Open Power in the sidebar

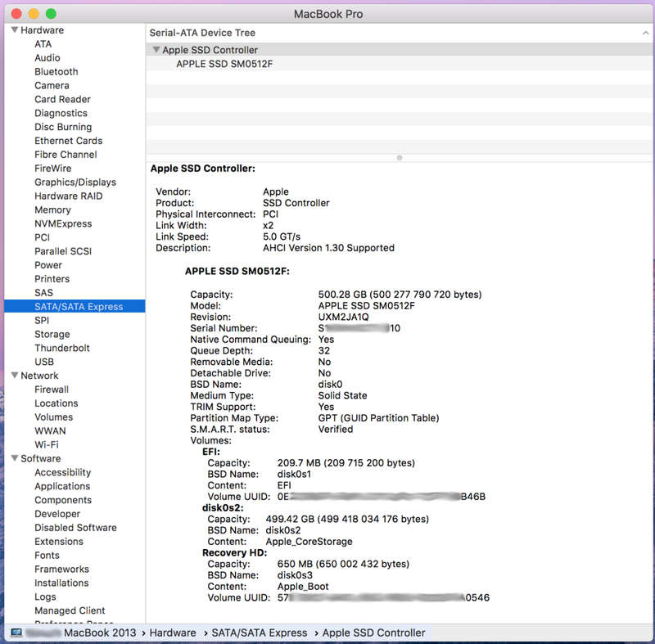coord(48,264)
